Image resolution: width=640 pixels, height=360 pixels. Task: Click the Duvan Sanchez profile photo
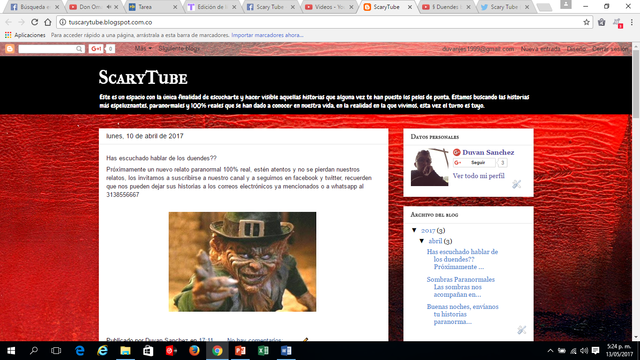[x=430, y=167]
